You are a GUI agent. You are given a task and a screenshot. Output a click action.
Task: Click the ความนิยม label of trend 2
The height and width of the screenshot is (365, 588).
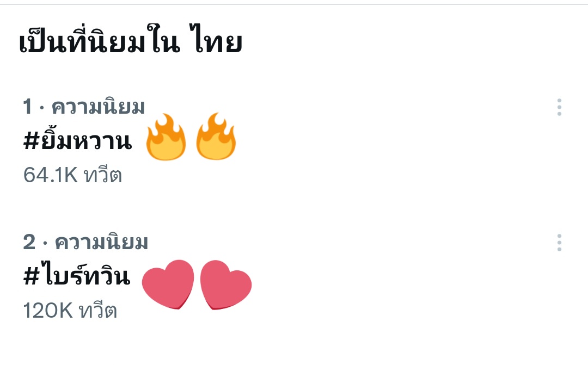pos(102,242)
